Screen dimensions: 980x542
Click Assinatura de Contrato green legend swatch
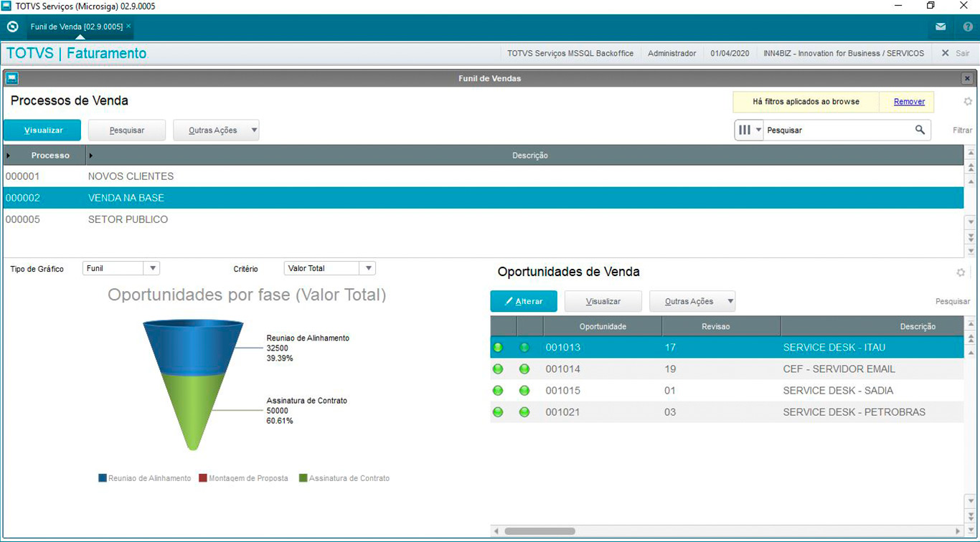pos(303,478)
